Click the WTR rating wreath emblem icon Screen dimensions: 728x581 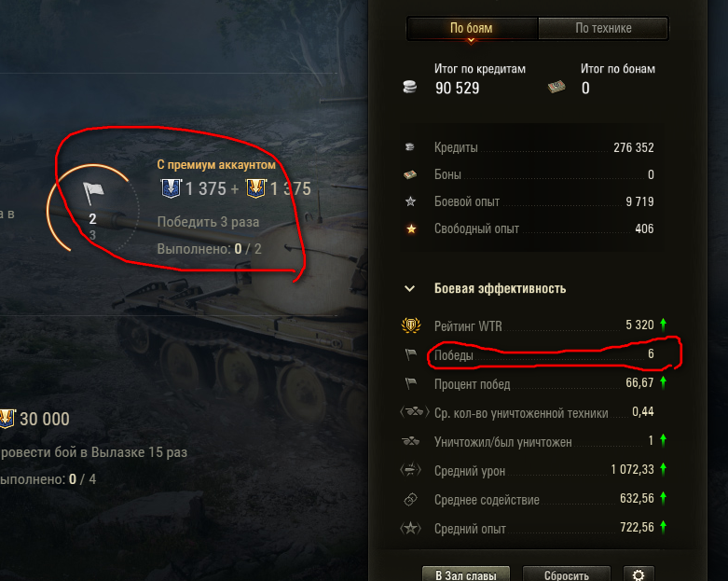[x=411, y=325]
